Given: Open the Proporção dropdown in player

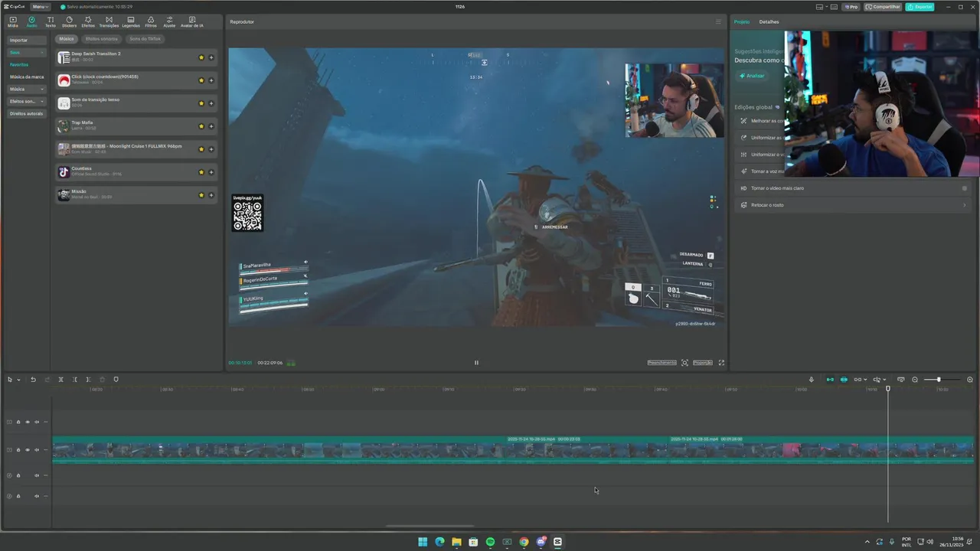Looking at the screenshot, I should tap(703, 363).
